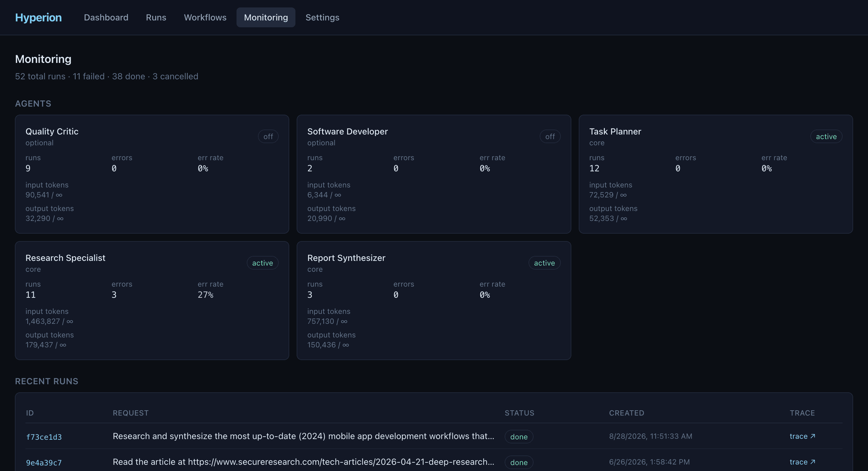Click the Quality Critic card title
This screenshot has height=471, width=868.
pyautogui.click(x=52, y=131)
